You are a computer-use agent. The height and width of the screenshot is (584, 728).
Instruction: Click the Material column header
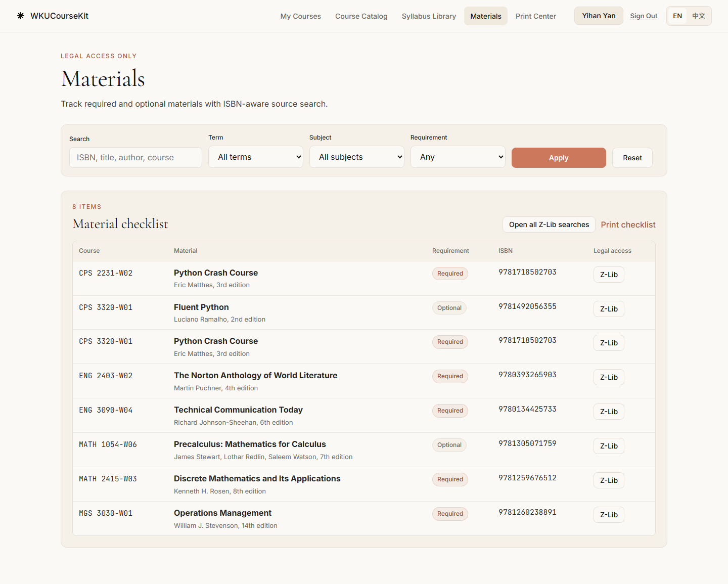(x=186, y=251)
